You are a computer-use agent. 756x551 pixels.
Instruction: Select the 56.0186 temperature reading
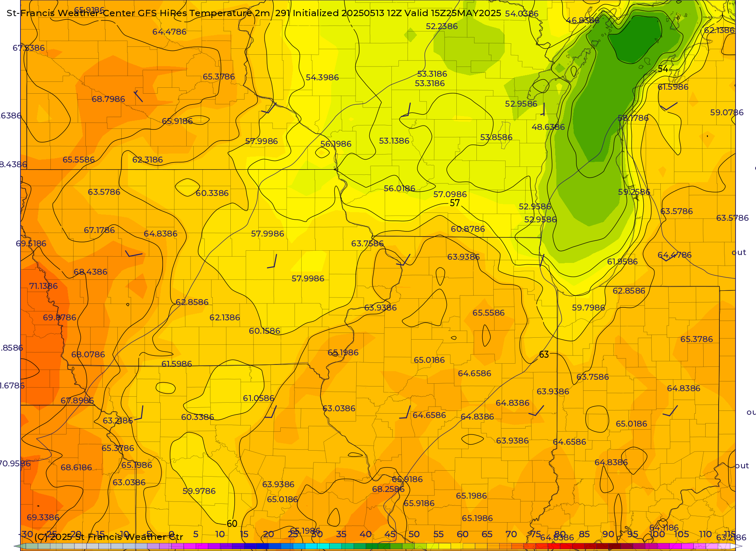pos(400,189)
